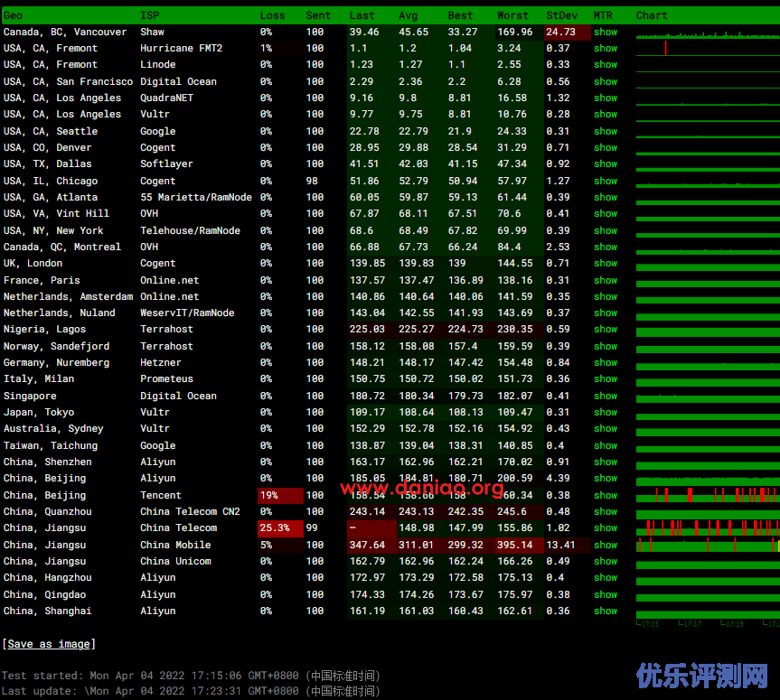Screen dimensions: 780x700
Task: Click the latency chart for China Mobile Jiangsu
Action: tap(708, 545)
